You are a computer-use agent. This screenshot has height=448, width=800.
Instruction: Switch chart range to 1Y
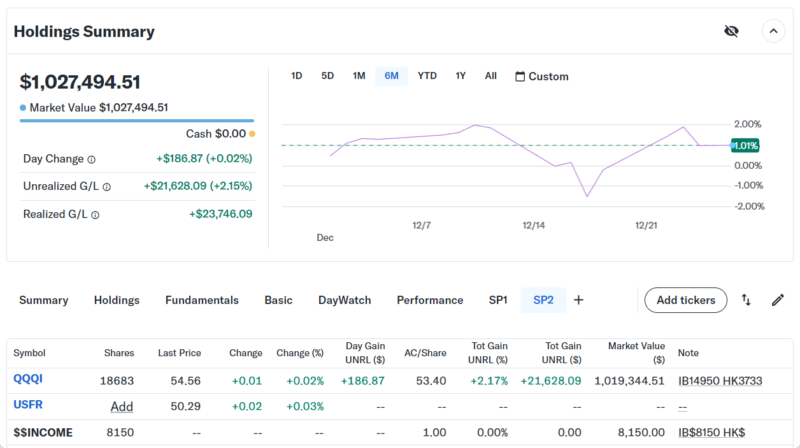click(460, 76)
